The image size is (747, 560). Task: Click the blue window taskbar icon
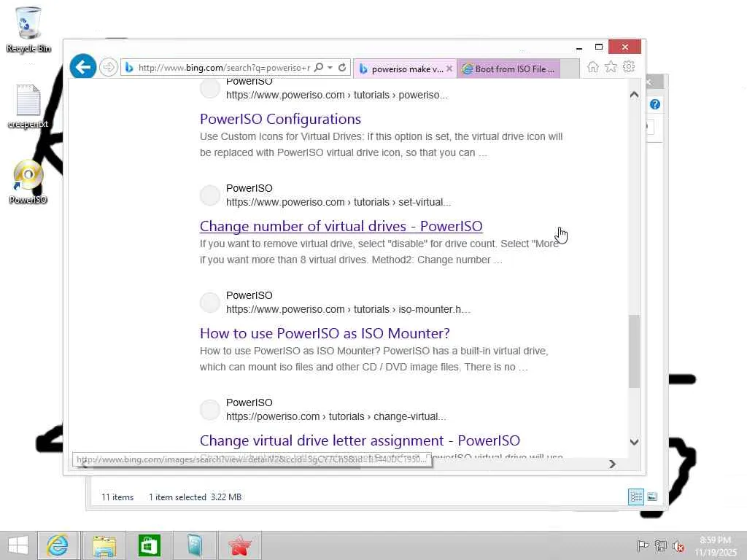point(194,545)
